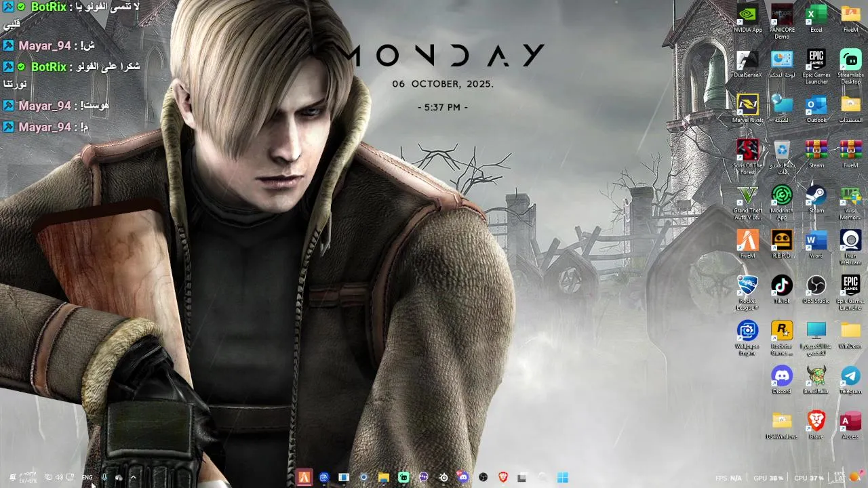Click the top BotRix chat message
Viewport: 868px width, 488px height.
pyautogui.click(x=71, y=15)
